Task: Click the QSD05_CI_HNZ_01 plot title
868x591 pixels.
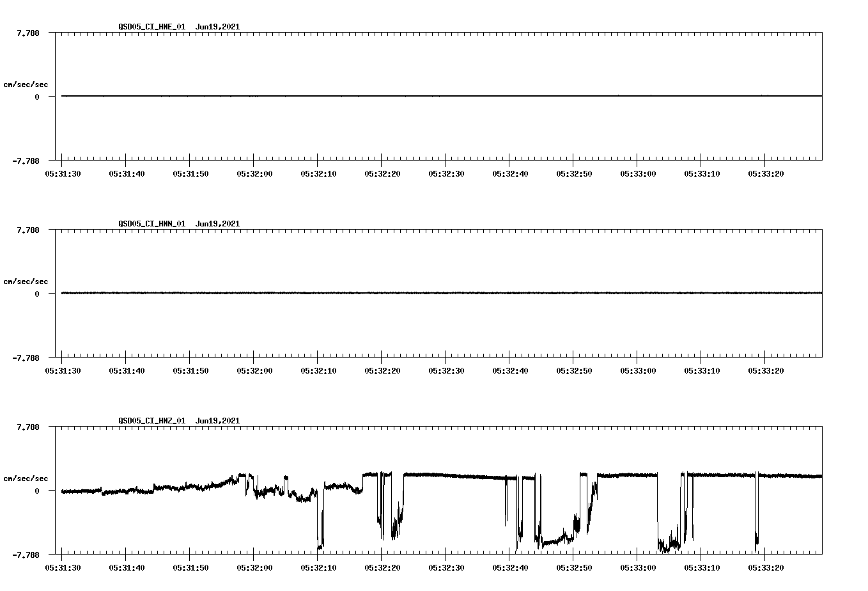Action: tap(180, 420)
